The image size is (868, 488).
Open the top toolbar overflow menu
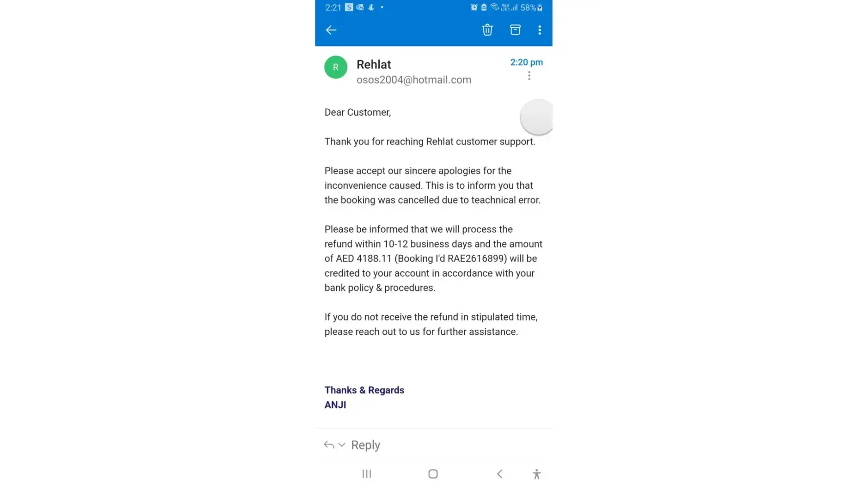(x=539, y=30)
